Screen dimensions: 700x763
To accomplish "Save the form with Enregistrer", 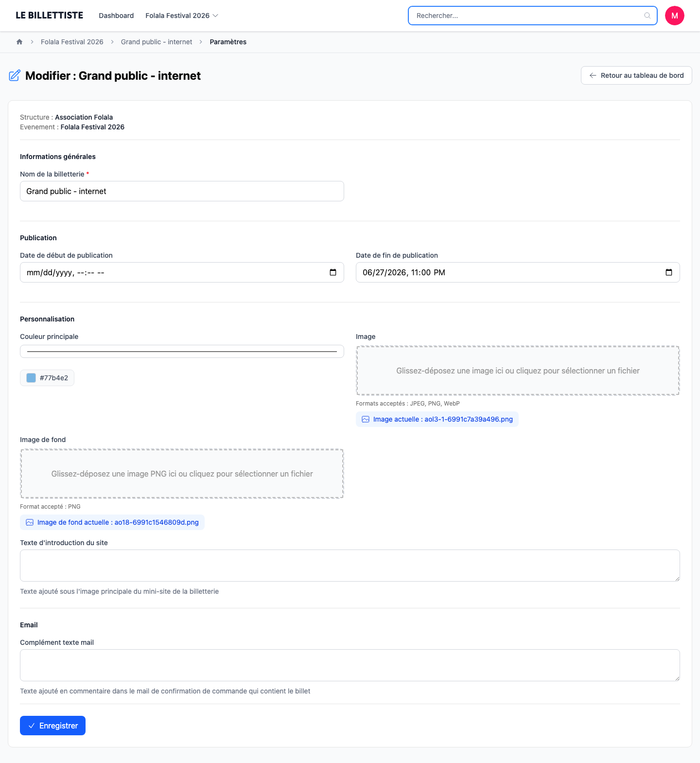I will [x=52, y=726].
